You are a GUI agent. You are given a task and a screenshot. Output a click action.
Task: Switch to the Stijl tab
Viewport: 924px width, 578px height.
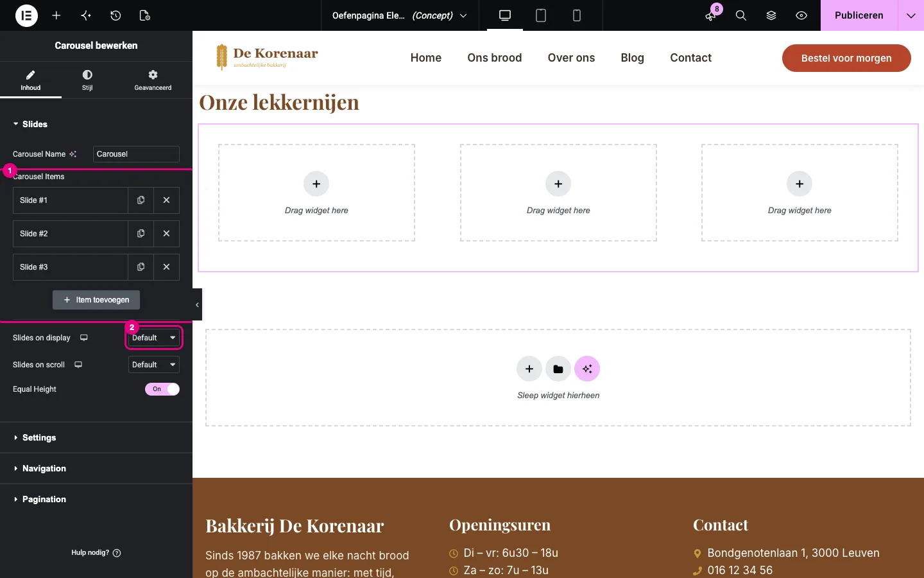87,80
